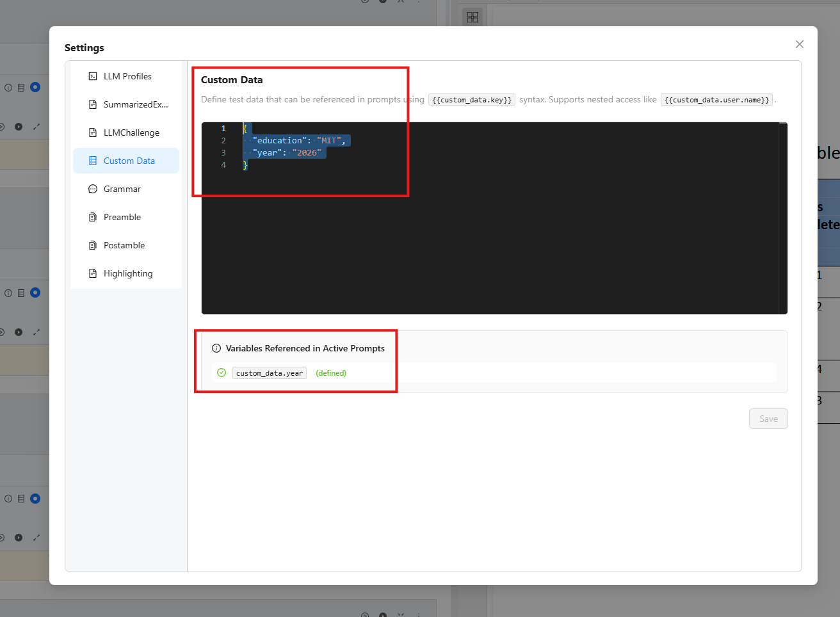The height and width of the screenshot is (617, 840).
Task: Click the terminal icon beside LLM Profiles
Action: (93, 76)
